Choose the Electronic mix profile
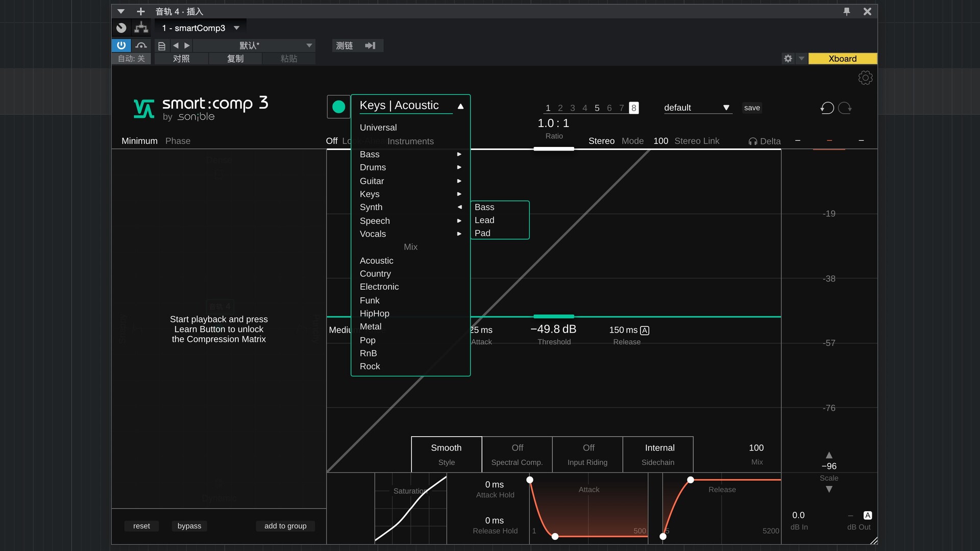The width and height of the screenshot is (980, 551). [x=379, y=287]
